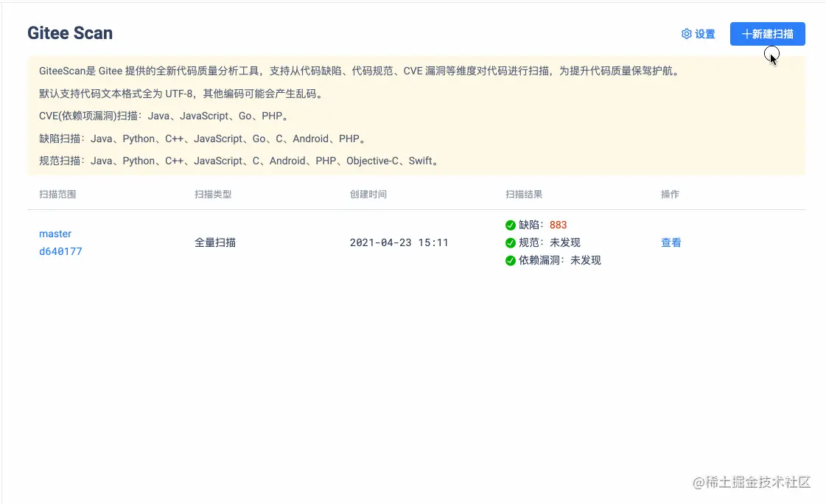This screenshot has height=504, width=826.
Task: Click 依赖漏洞: 未发现 result text
Action: tap(559, 260)
